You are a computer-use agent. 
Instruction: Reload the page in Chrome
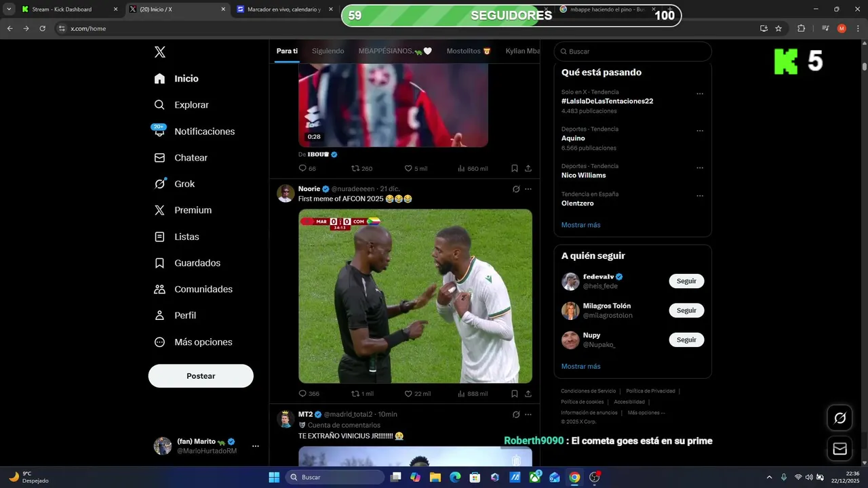click(x=42, y=28)
